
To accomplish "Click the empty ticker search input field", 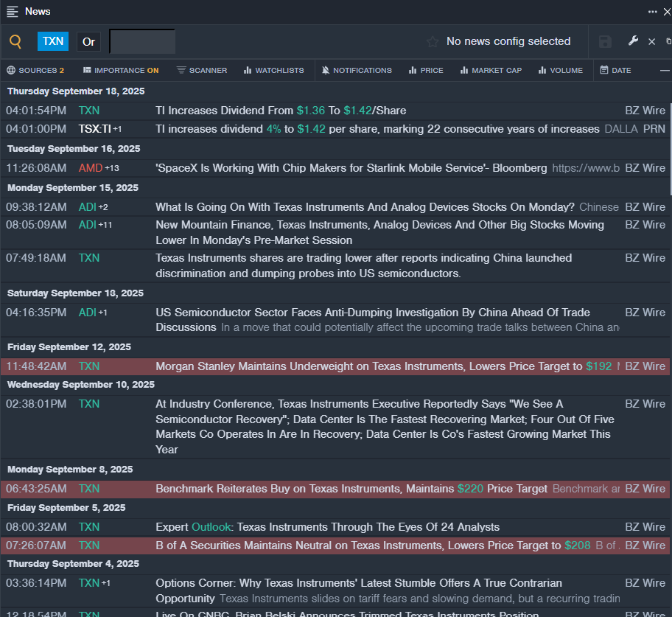I will pos(142,41).
